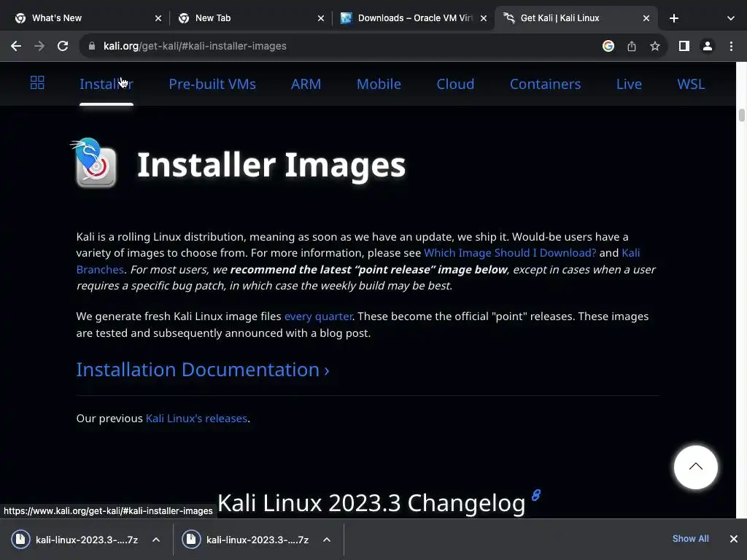747x560 pixels.
Task: Open the Containers section
Action: point(545,84)
